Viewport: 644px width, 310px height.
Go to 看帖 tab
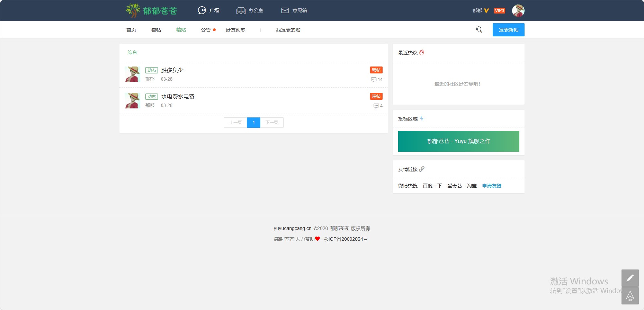[x=156, y=30]
